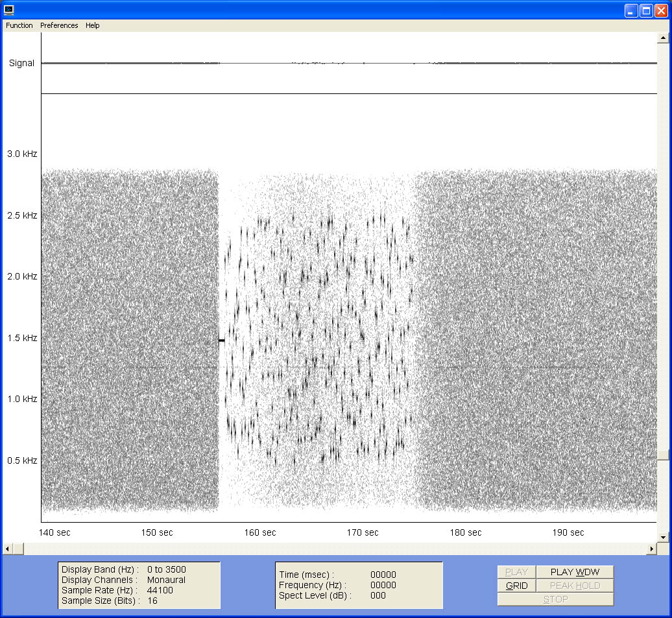The width and height of the screenshot is (672, 618).
Task: Click the 1.0 kHz frequency label
Action: (22, 399)
